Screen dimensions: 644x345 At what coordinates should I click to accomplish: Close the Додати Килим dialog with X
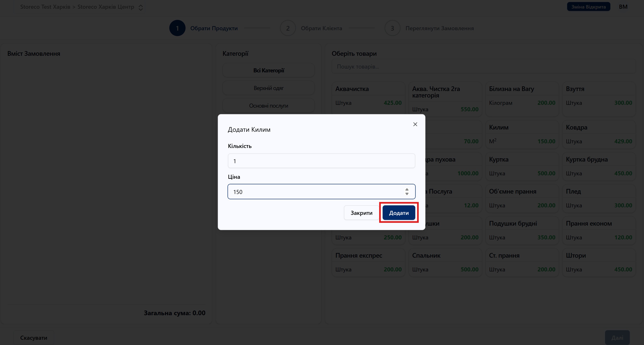pyautogui.click(x=415, y=124)
